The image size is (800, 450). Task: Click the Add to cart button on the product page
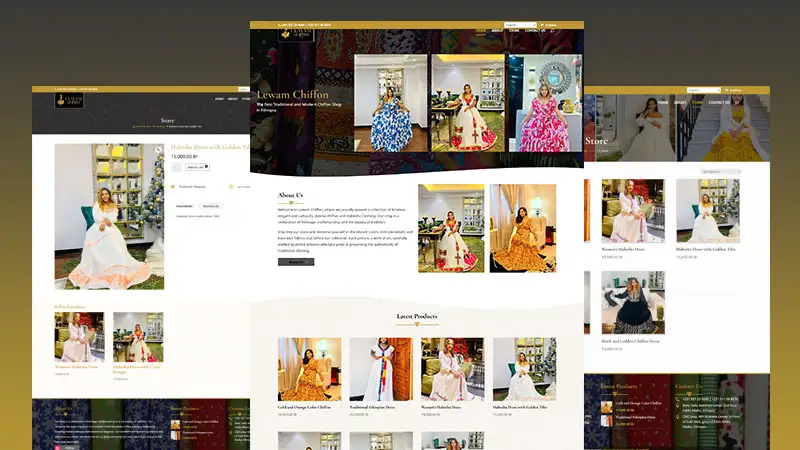(197, 167)
